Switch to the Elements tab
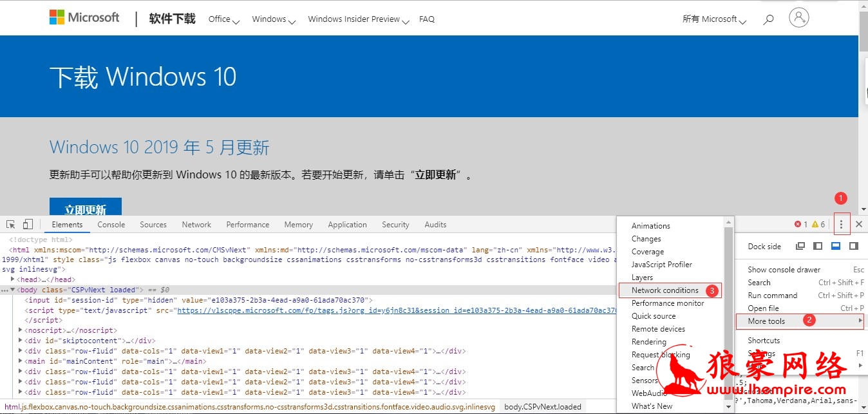This screenshot has height=414, width=868. [68, 224]
